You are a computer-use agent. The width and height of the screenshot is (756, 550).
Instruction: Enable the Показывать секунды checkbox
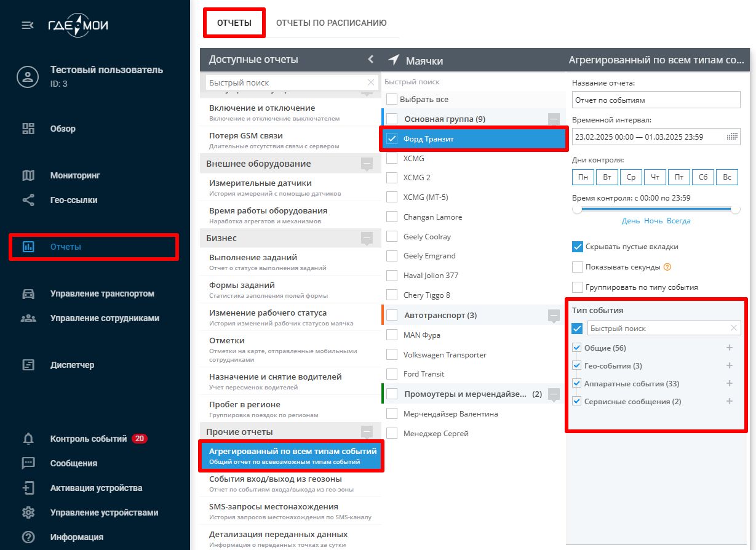(578, 267)
